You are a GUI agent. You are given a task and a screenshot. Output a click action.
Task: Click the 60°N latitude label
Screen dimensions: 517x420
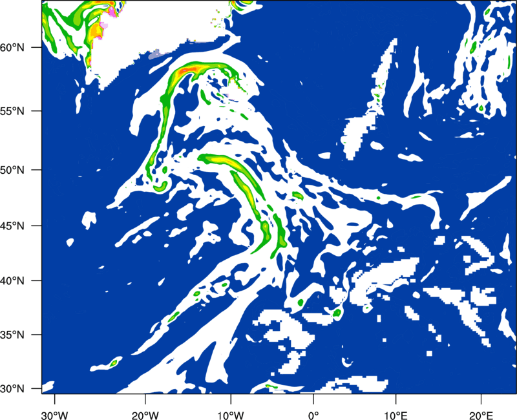pos(12,48)
